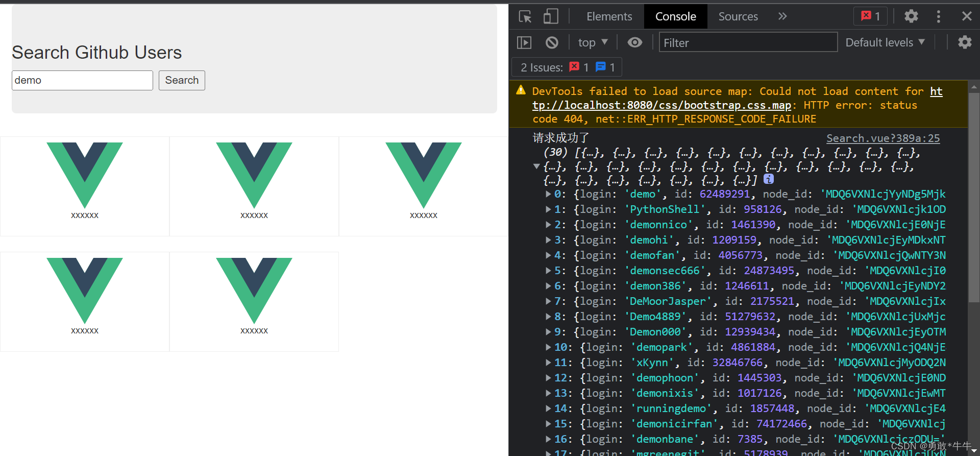Expand array entry with login DeMoorJasper
980x456 pixels.
548,301
